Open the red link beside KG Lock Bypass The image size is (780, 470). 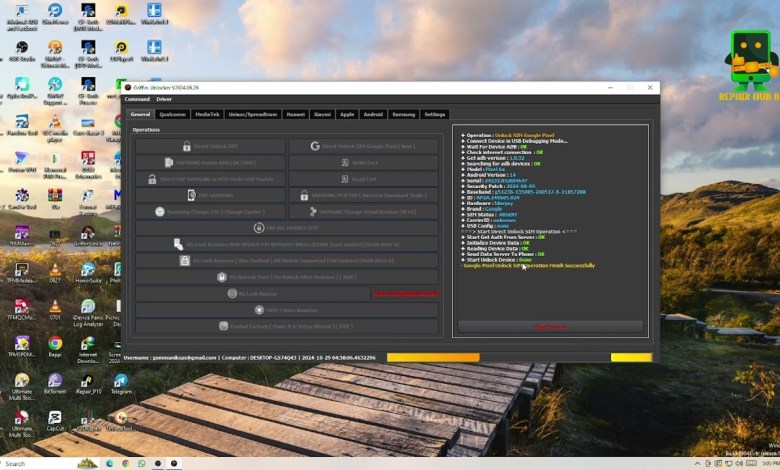406,293
